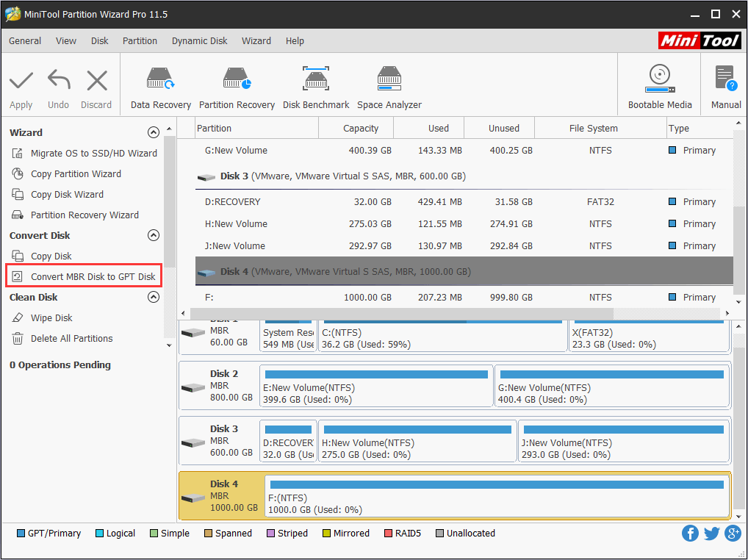Start Partition Recovery Wizard

(75, 215)
